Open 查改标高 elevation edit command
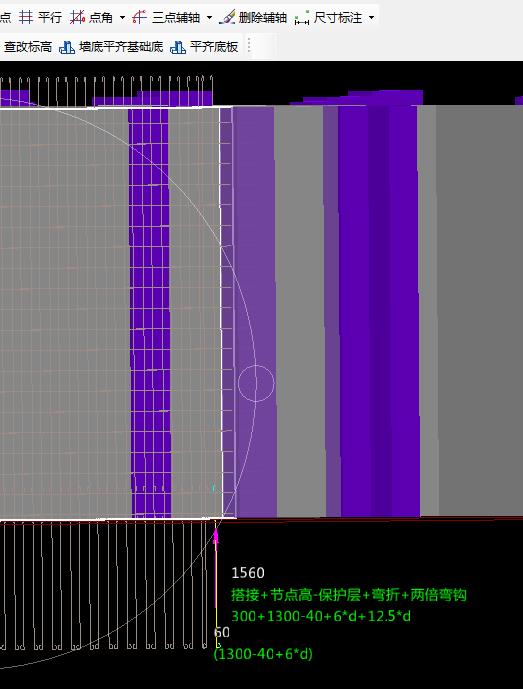Viewport: 523px width, 689px height. click(x=27, y=47)
